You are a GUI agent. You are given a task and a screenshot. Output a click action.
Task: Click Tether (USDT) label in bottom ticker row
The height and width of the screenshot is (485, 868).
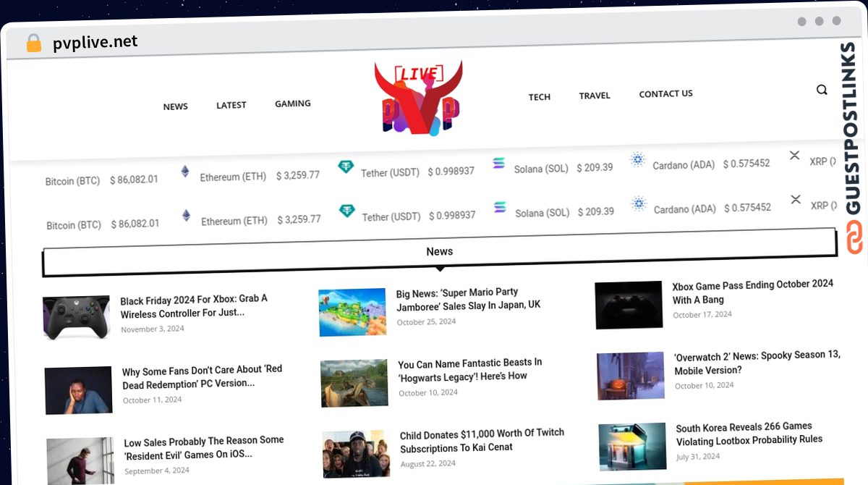tap(391, 217)
